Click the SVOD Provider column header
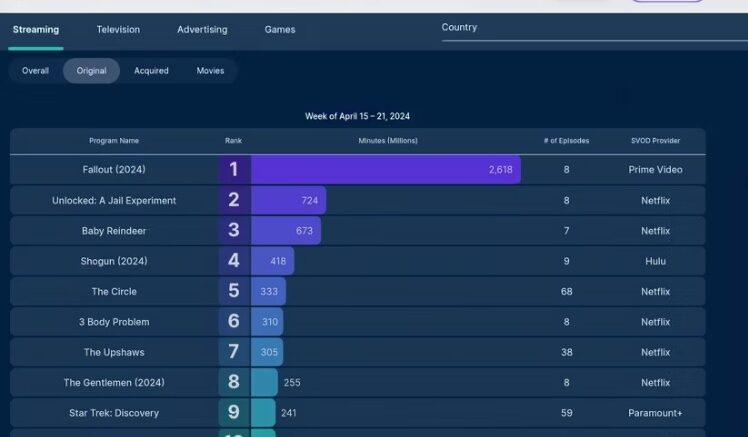 point(655,141)
